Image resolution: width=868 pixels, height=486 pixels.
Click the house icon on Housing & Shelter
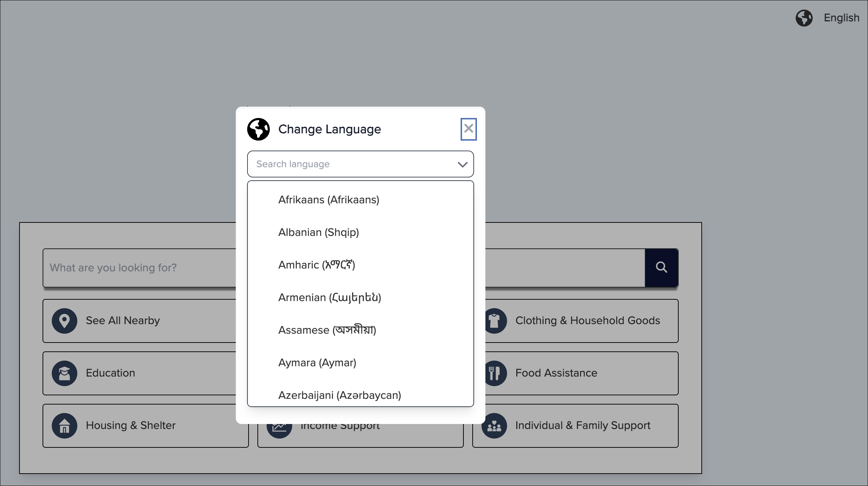64,425
